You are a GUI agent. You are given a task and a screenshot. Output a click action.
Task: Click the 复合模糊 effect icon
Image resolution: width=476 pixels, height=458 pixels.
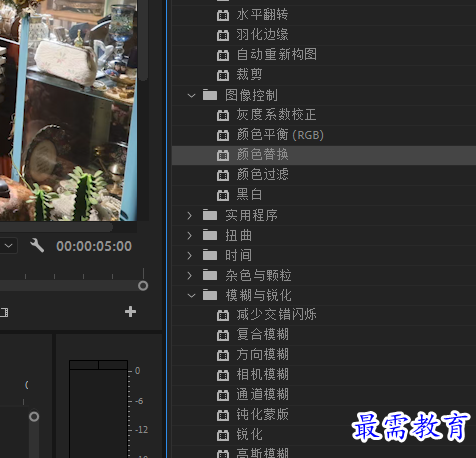point(223,335)
